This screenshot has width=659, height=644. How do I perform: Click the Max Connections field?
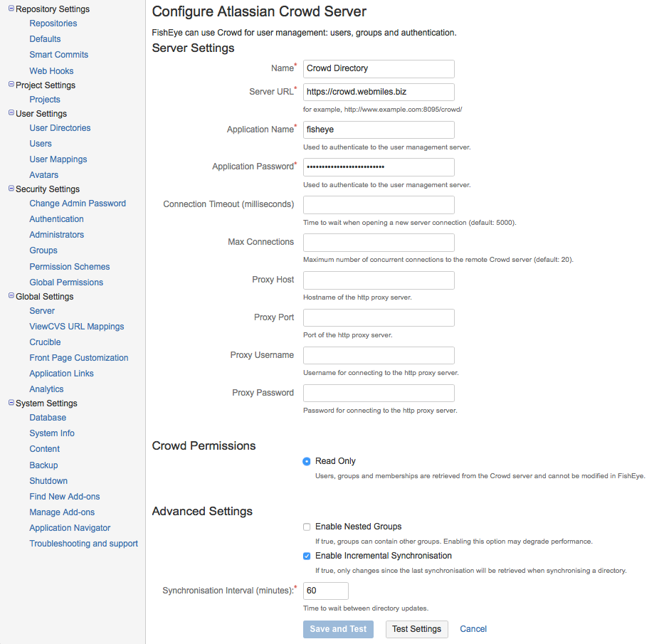pyautogui.click(x=379, y=243)
